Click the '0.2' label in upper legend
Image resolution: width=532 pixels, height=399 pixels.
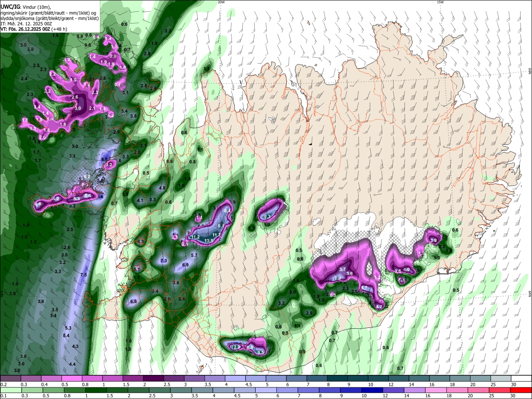pos(3,384)
